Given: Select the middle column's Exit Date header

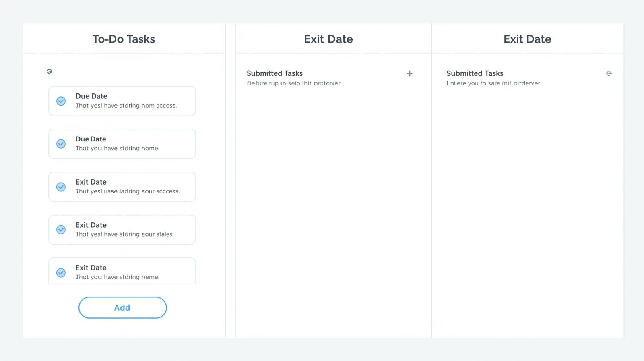Looking at the screenshot, I should [328, 39].
